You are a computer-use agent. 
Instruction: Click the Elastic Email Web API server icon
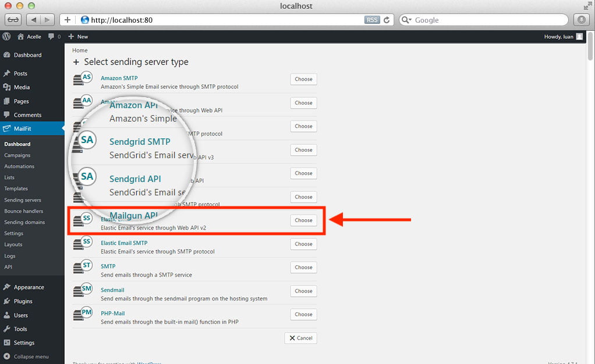tap(83, 219)
